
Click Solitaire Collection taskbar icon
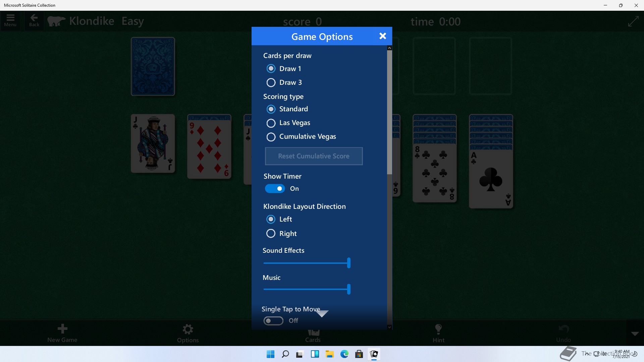point(374,354)
